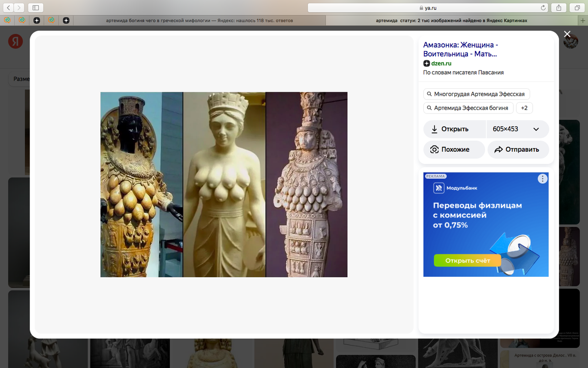The image size is (588, 368).
Task: Show all tabs overview
Action: coord(577,7)
